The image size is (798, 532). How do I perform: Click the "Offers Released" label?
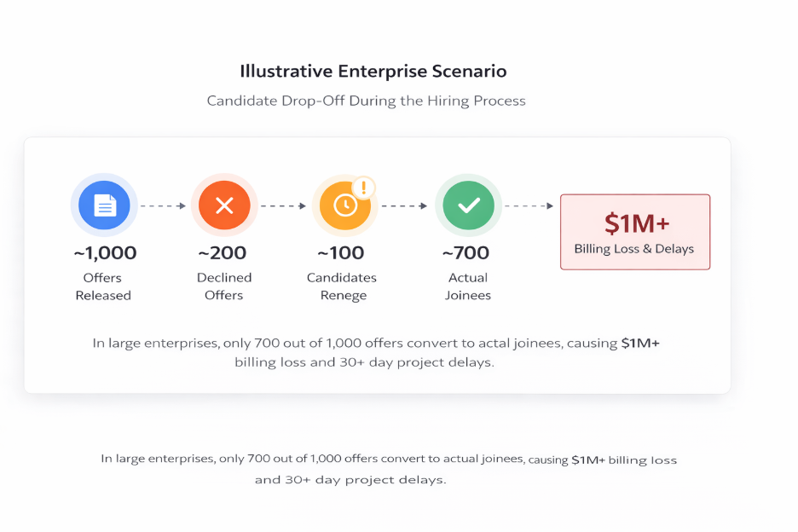[103, 286]
